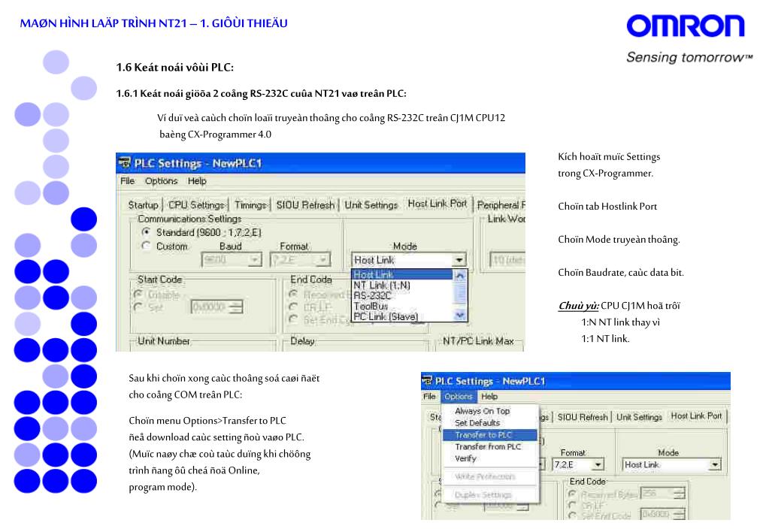Select End Code Received Bytes radio in upper window
769x532 pixels.
(x=293, y=294)
